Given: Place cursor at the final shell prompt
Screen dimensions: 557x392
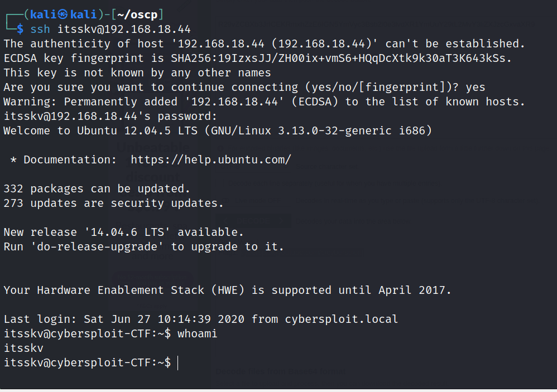Looking at the screenshot, I should (x=177, y=362).
